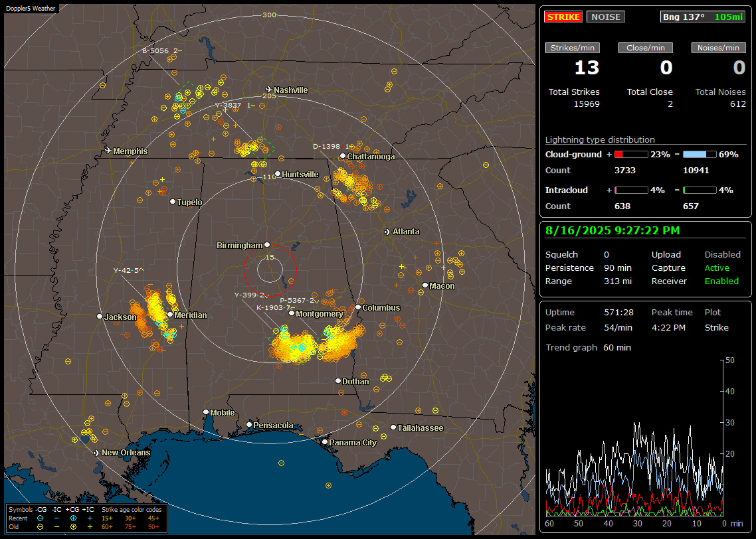Click the negative intracloud green percentage bar
The image size is (756, 539).
tap(700, 191)
